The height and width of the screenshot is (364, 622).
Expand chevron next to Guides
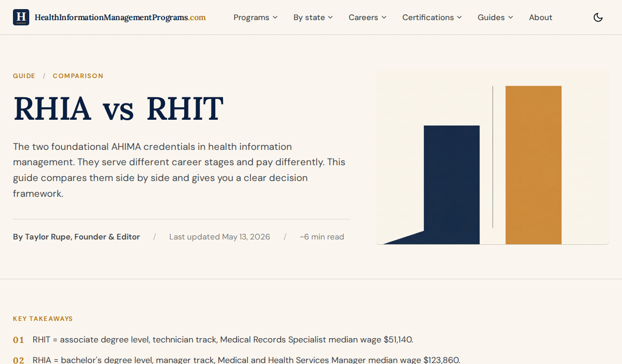click(510, 17)
